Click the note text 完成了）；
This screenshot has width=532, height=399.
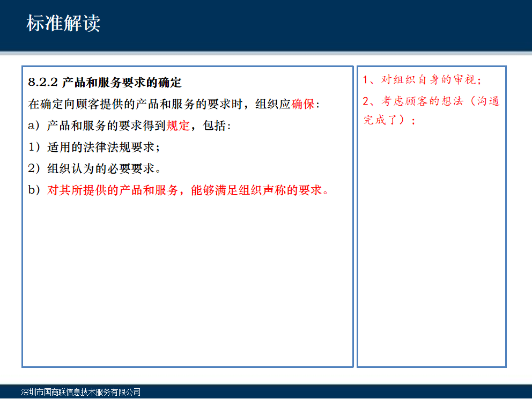[x=389, y=120]
